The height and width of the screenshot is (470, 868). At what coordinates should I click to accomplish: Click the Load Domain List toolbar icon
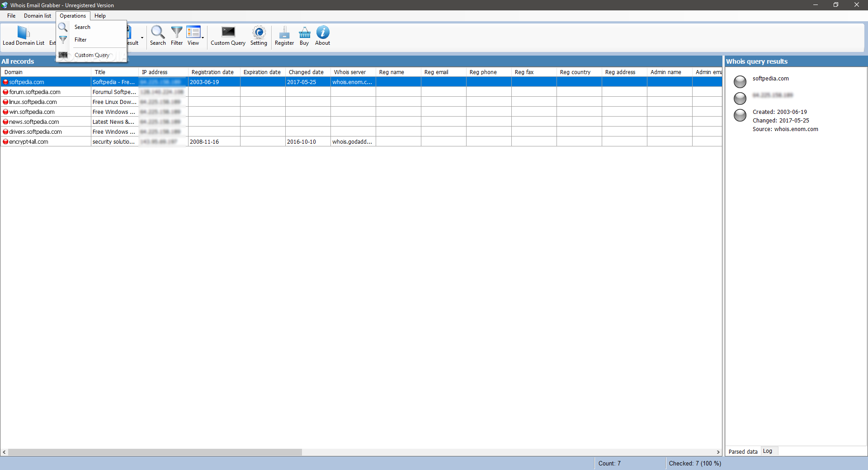24,33
